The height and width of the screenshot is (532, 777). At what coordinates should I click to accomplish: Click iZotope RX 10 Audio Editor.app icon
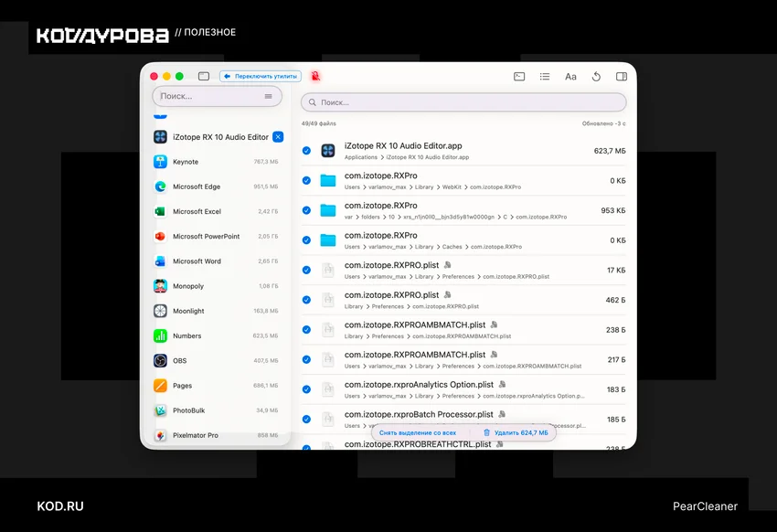click(328, 151)
